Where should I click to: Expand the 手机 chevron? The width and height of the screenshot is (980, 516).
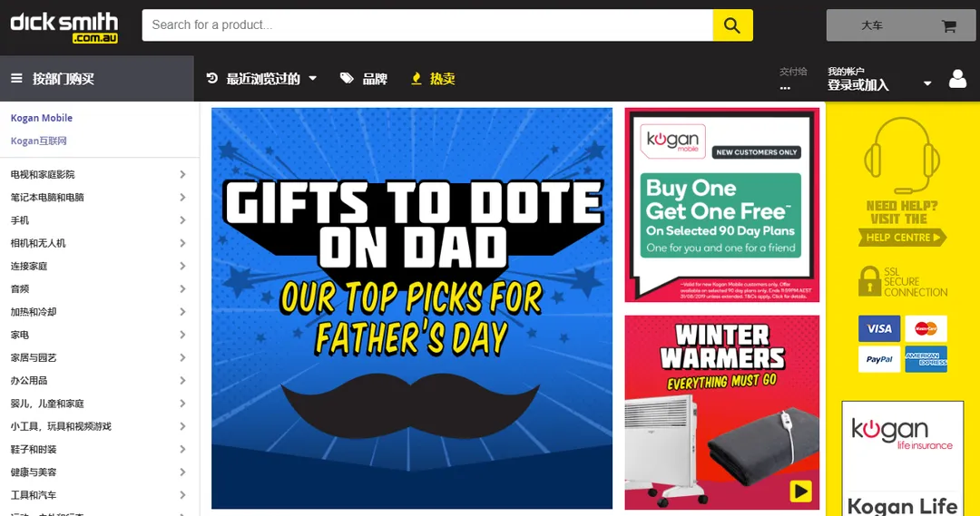tap(182, 220)
